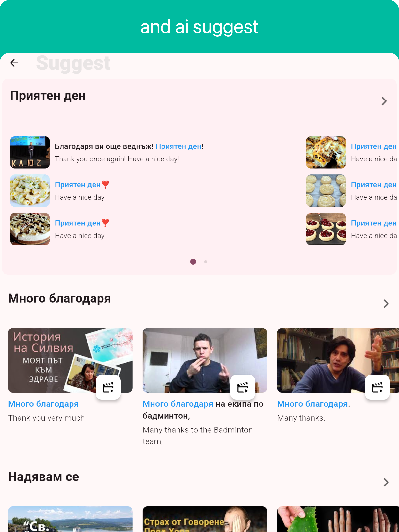399x532 pixels.
Task: Click 'Thank you once again! Have a nice day!'
Action: (x=117, y=159)
